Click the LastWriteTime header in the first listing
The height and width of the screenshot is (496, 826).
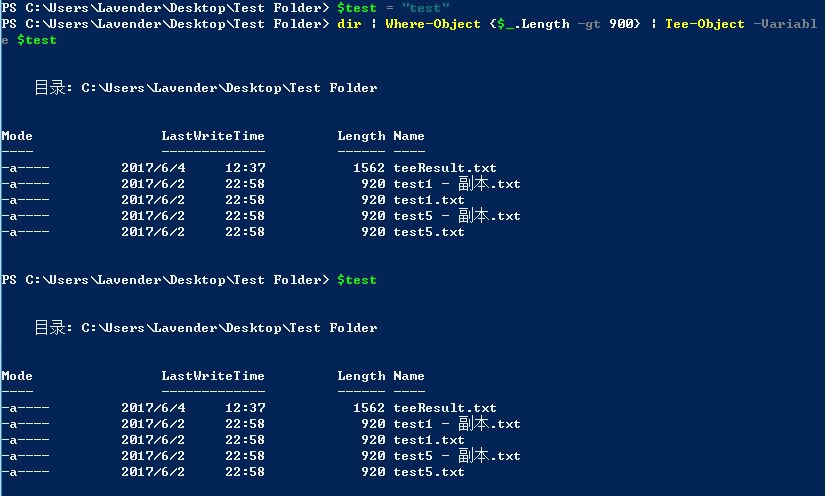pyautogui.click(x=213, y=136)
